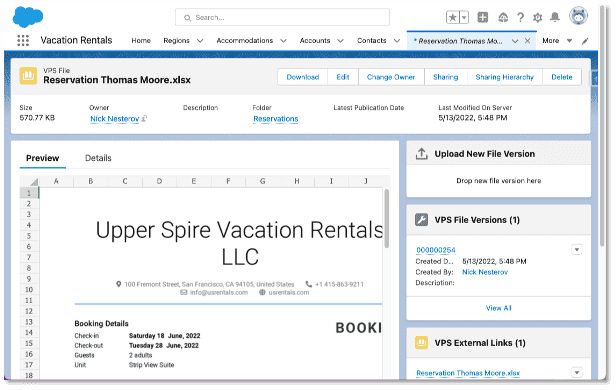
Task: Open the App Launcher grid icon
Action: [x=23, y=40]
